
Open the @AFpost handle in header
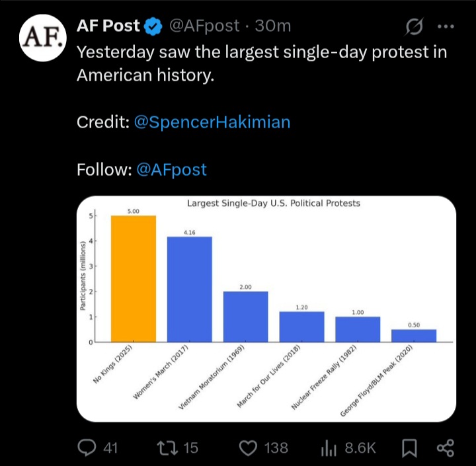pos(204,26)
